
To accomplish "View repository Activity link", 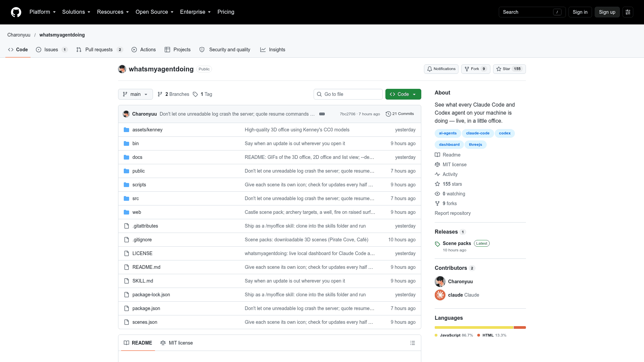I will [446, 174].
